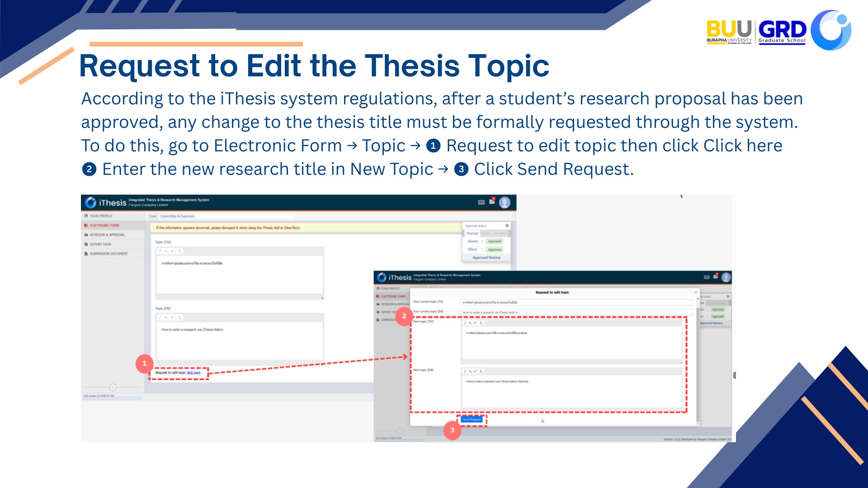Click the GRD Graduate School logo
The height and width of the screenshot is (488, 868).
pos(782,31)
